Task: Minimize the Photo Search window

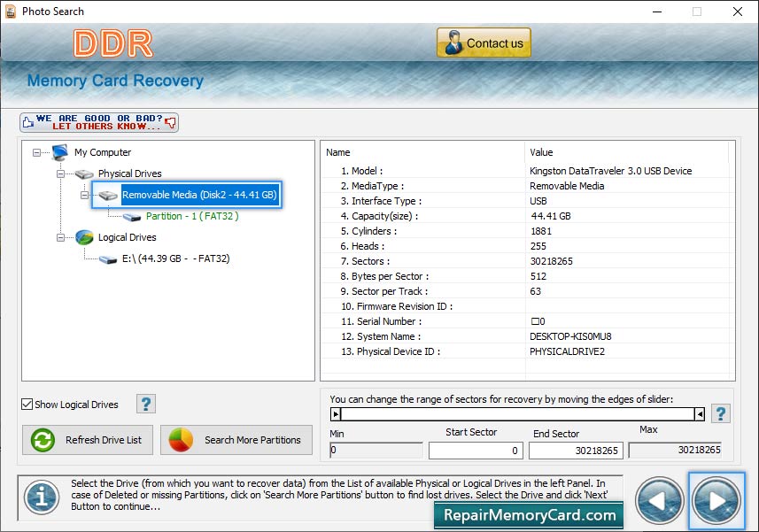Action: click(657, 12)
